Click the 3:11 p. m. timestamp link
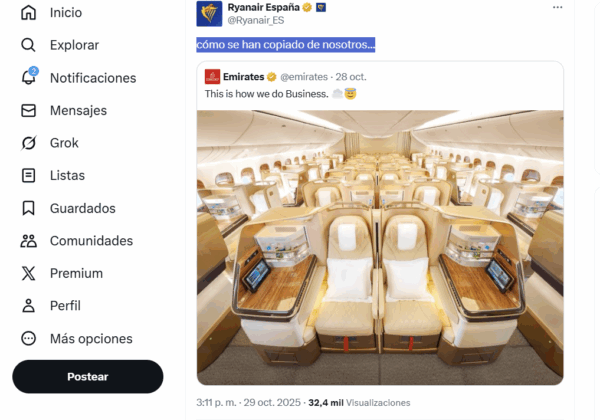600x420 pixels. pyautogui.click(x=216, y=403)
